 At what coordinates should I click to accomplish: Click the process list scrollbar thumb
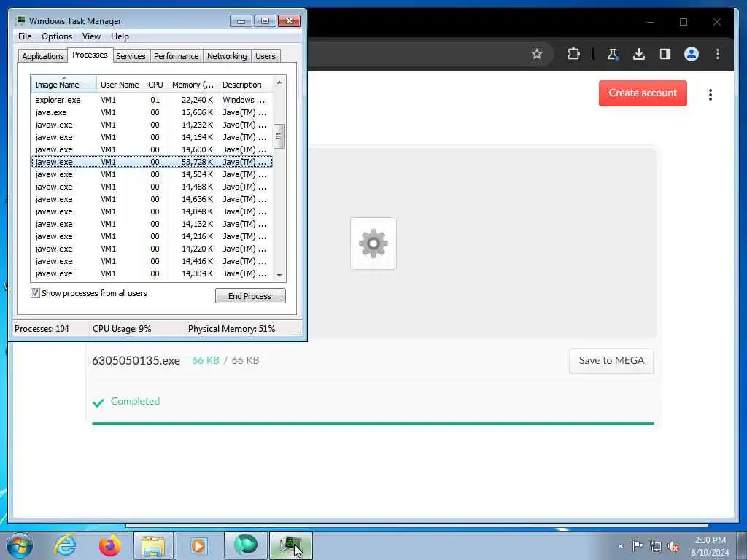point(279,136)
